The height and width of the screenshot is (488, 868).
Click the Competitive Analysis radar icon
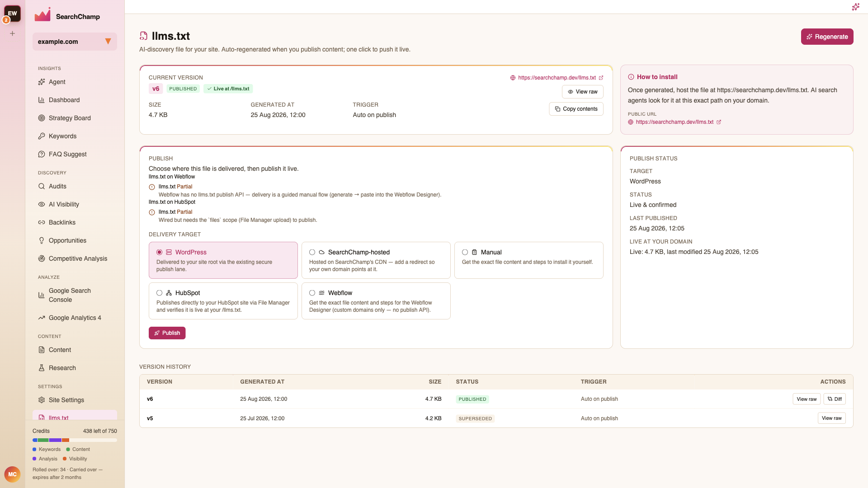point(42,258)
